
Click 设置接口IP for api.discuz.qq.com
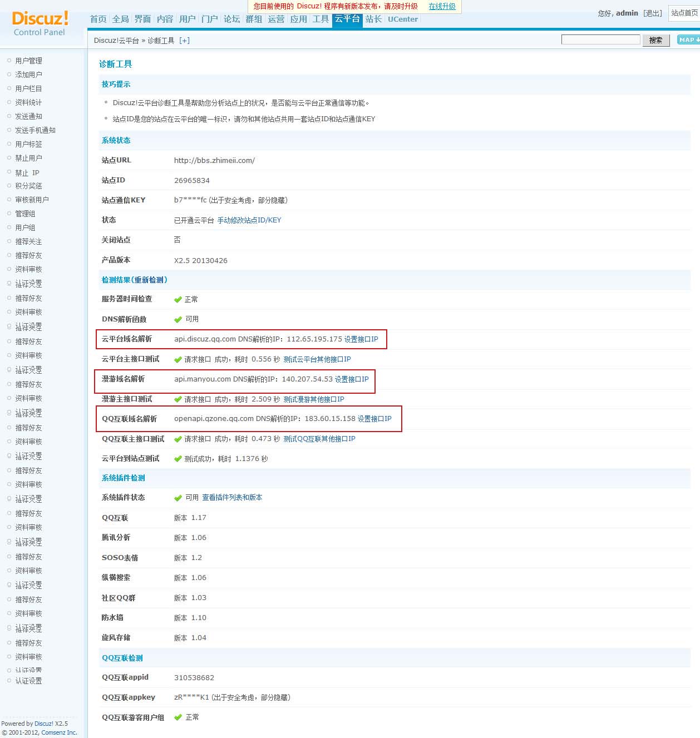[361, 339]
